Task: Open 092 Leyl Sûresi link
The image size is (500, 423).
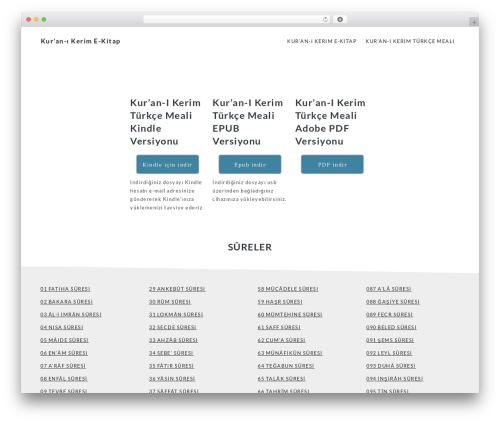Action: [x=389, y=353]
